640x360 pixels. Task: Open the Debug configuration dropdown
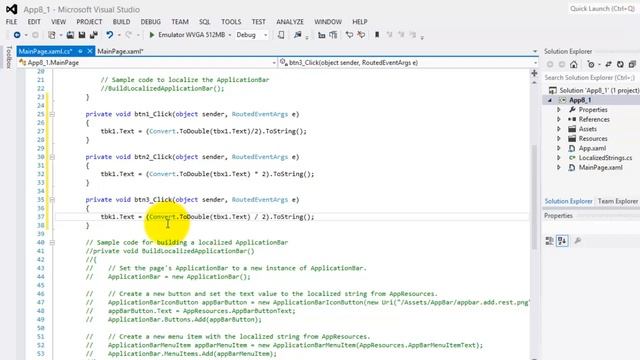click(266, 35)
